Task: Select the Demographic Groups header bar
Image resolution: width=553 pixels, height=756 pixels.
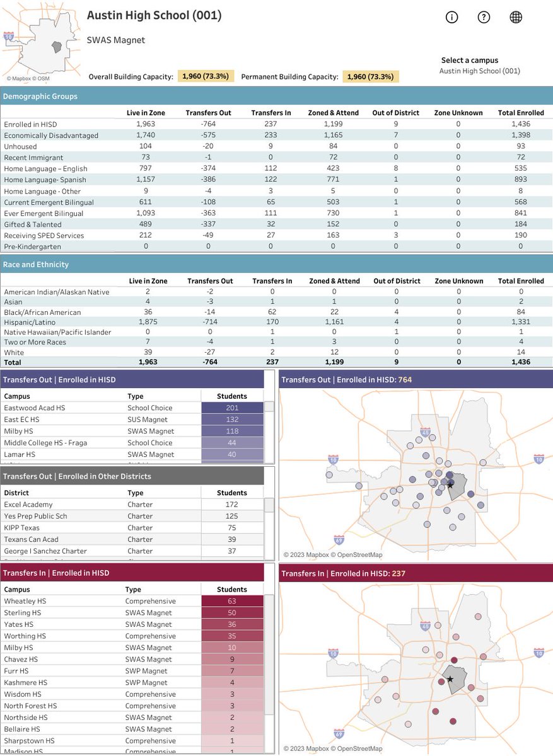Action: pyautogui.click(x=40, y=96)
